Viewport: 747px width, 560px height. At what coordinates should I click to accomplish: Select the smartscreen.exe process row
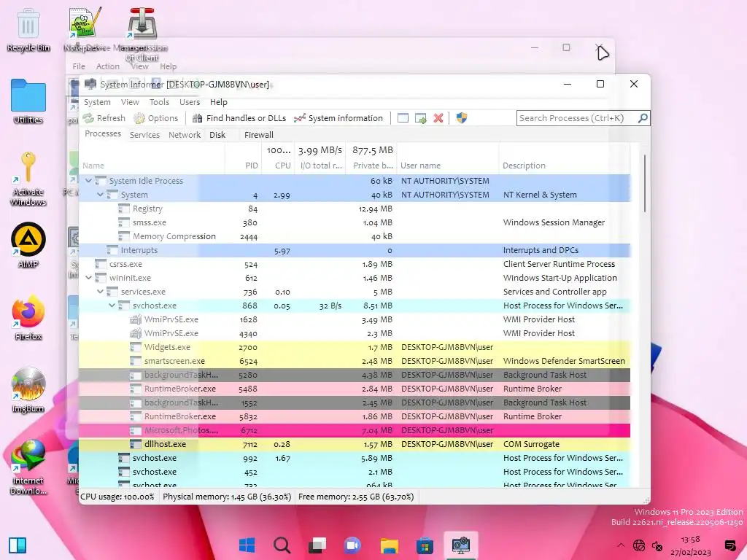point(355,361)
